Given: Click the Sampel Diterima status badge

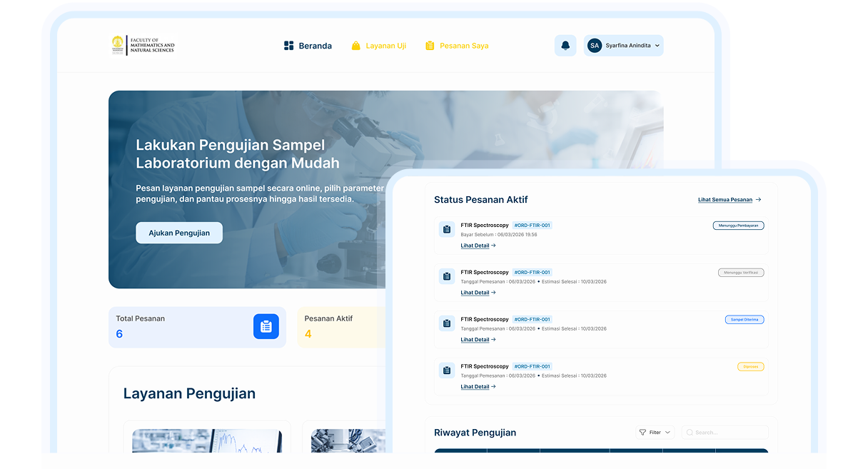Looking at the screenshot, I should (745, 320).
